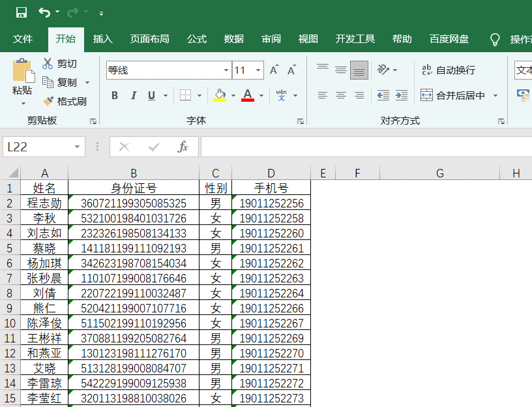Expand the fill color palette arrow

(233, 96)
